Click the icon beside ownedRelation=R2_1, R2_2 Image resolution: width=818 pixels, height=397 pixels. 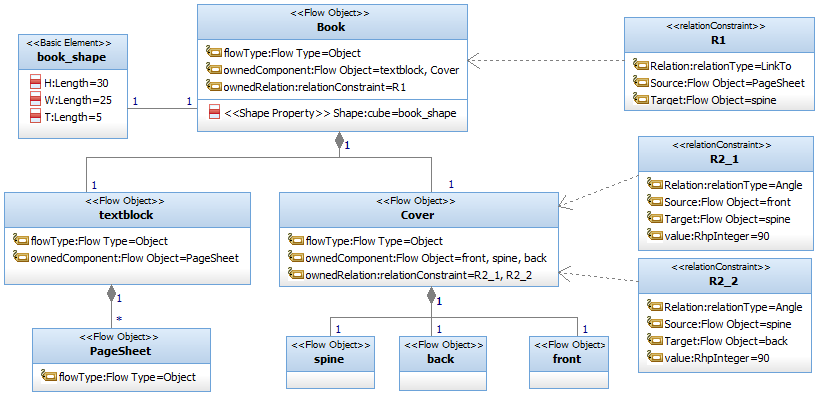pos(296,274)
